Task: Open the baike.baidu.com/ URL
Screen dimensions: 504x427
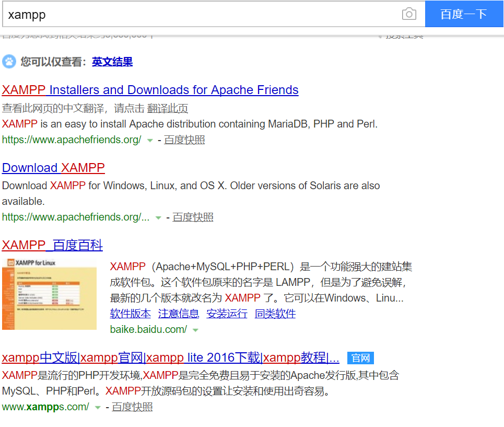Action: (148, 330)
